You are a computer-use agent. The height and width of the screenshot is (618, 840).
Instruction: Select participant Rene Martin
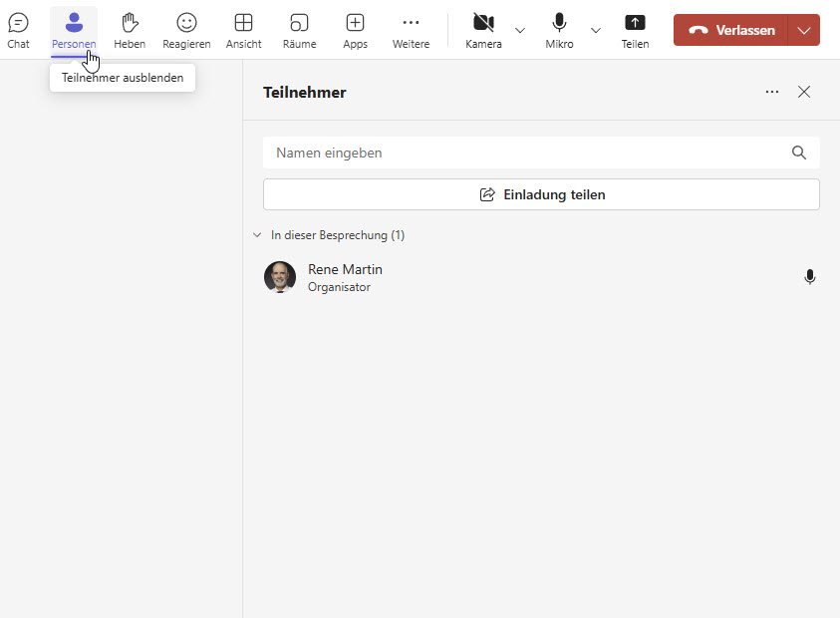click(541, 278)
